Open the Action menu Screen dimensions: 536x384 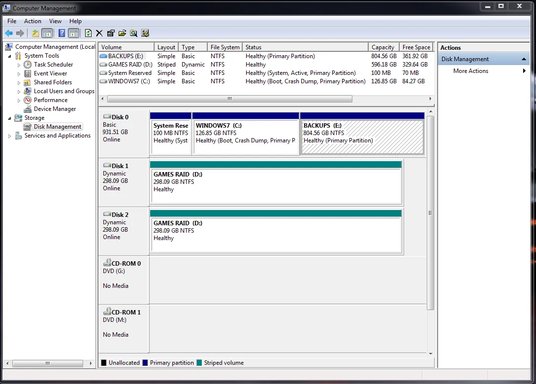click(32, 21)
